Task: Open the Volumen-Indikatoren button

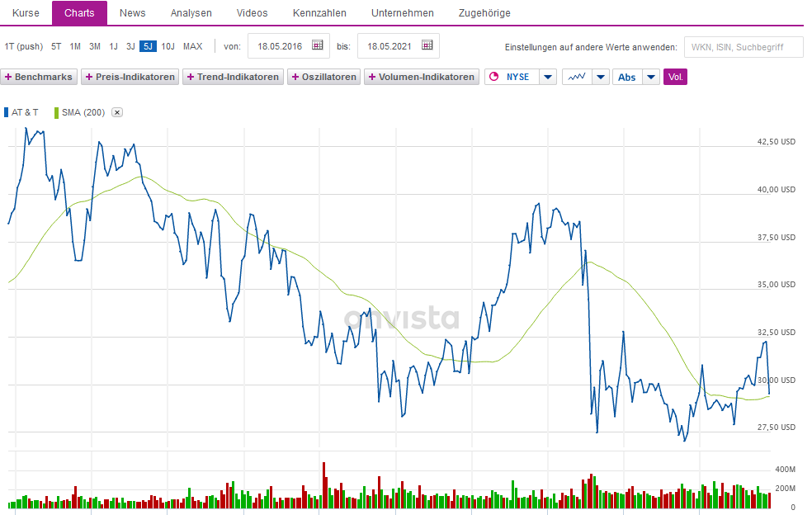Action: [422, 77]
